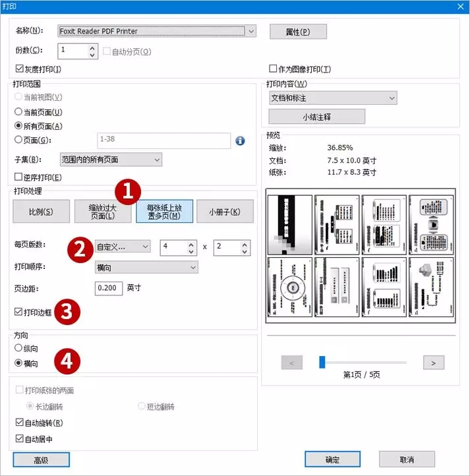Click the blue info icon beside page range
470x476 pixels.
240,140
